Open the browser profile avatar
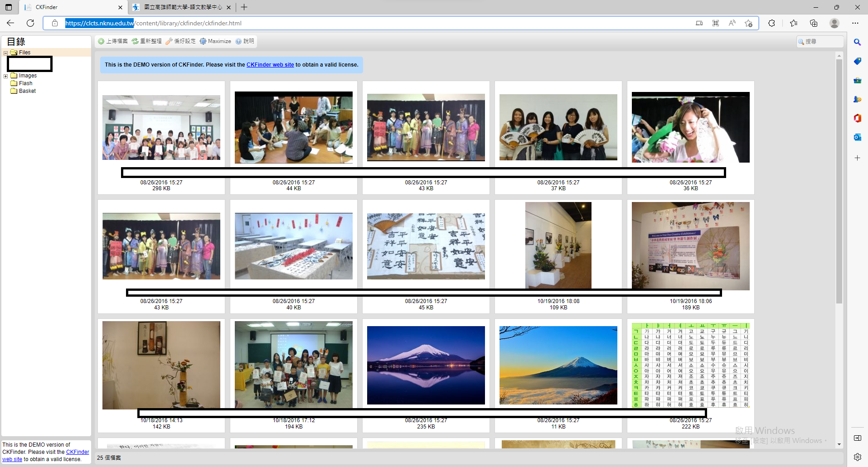 point(834,23)
